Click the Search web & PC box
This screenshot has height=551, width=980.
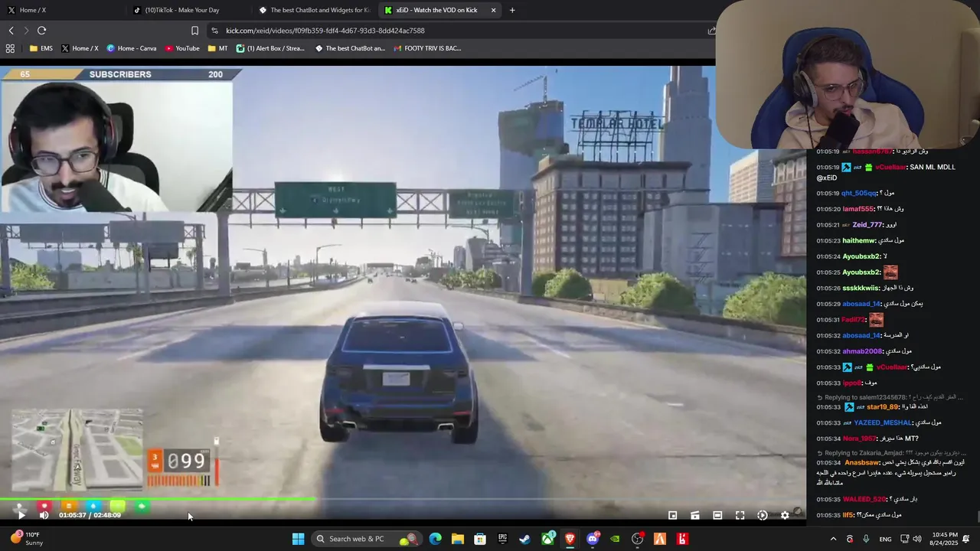[x=367, y=539]
